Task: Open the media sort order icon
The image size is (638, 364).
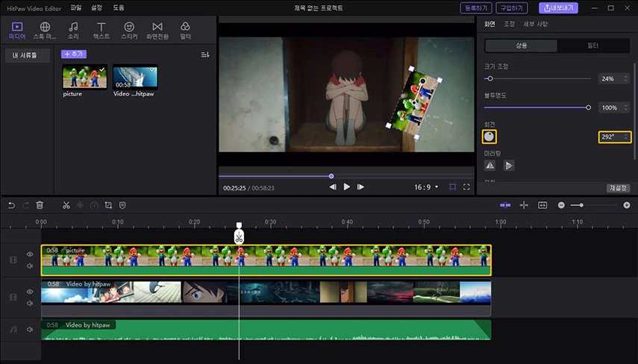Action: point(205,54)
